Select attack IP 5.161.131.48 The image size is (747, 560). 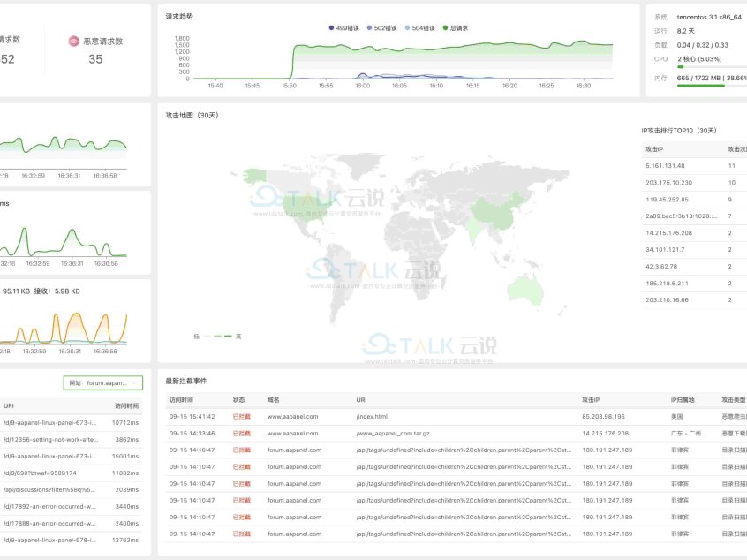665,166
